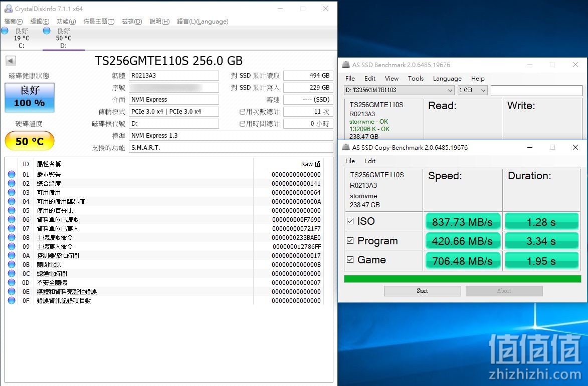Click the ISO speed result 837.73 MB/s

click(x=462, y=222)
